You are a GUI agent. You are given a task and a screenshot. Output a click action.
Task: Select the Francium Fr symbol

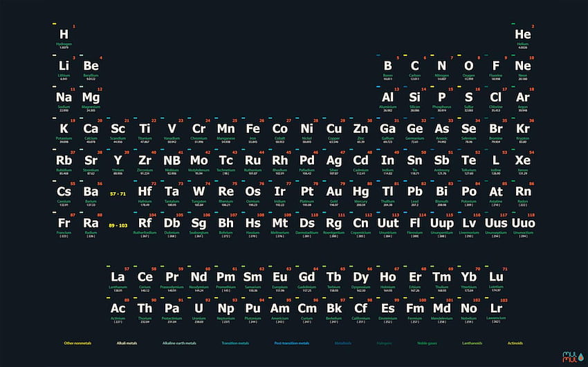[x=64, y=223]
